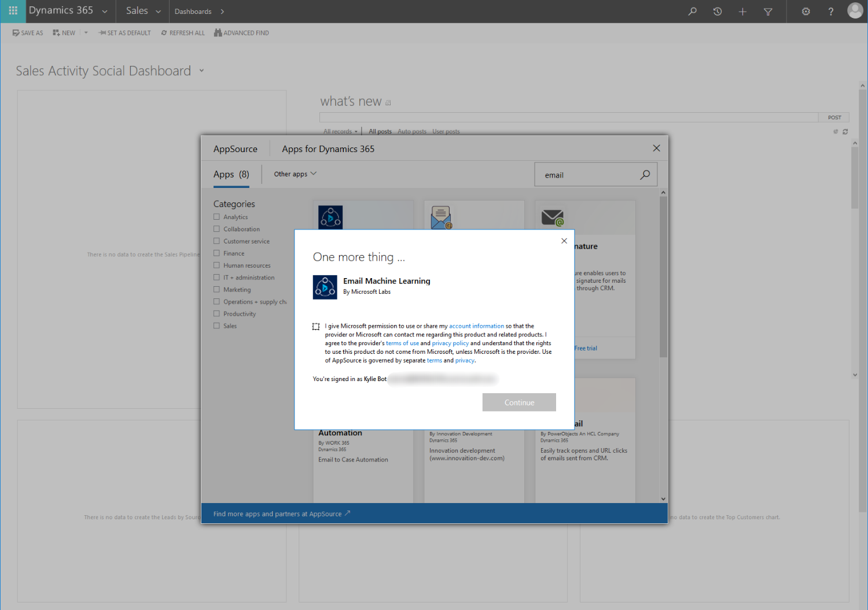Viewport: 868px width, 610px height.
Task: Click the AppSource search magnifier icon
Action: 645,175
